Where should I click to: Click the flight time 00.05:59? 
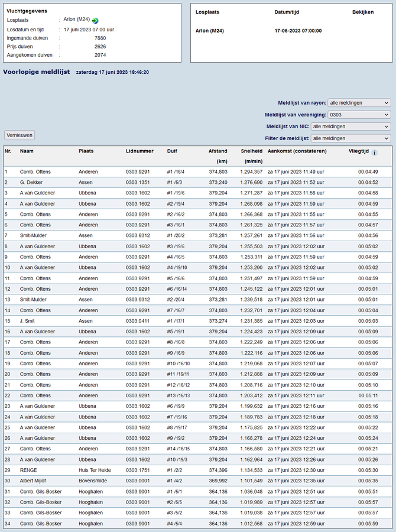pyautogui.click(x=368, y=524)
